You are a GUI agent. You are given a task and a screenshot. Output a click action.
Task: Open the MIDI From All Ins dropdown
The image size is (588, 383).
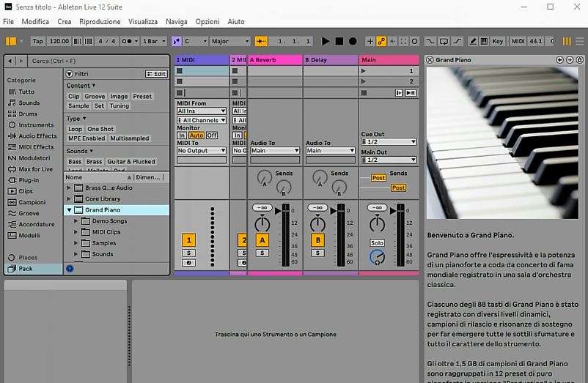pos(201,111)
